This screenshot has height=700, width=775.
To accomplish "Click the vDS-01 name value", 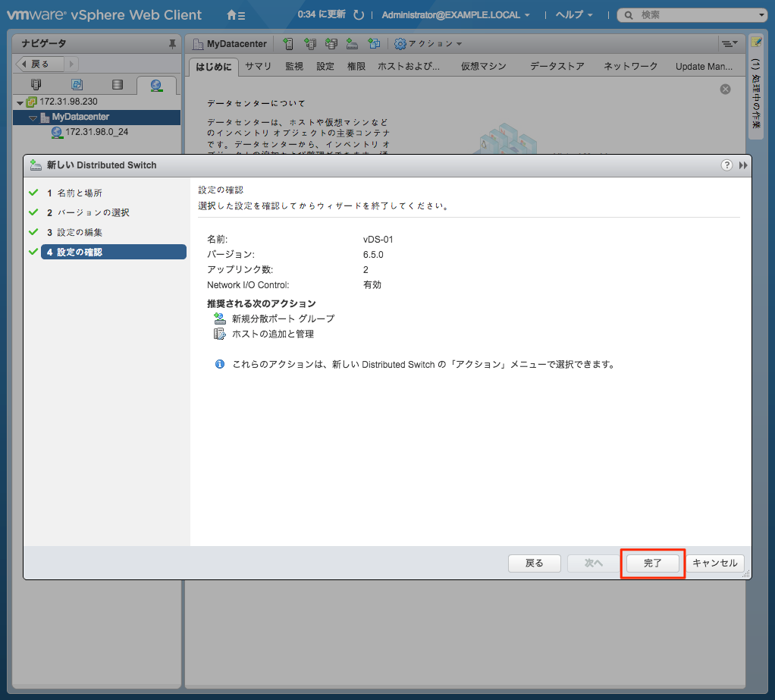I will click(x=378, y=240).
